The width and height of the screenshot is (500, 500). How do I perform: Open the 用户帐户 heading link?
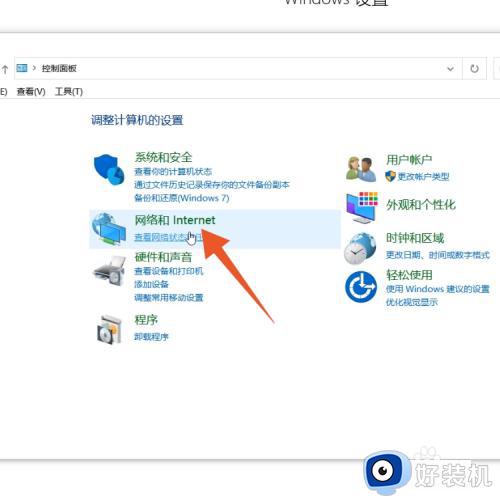pos(409,160)
